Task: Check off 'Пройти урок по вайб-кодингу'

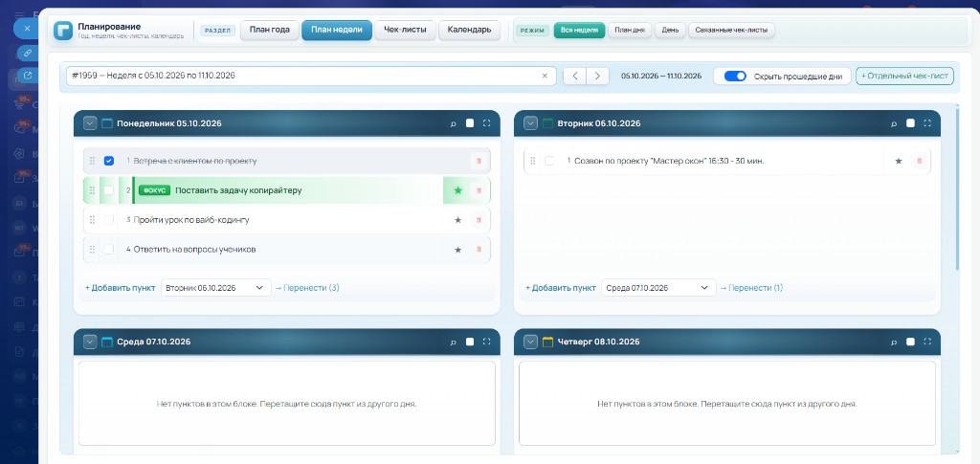Action: coord(109,220)
